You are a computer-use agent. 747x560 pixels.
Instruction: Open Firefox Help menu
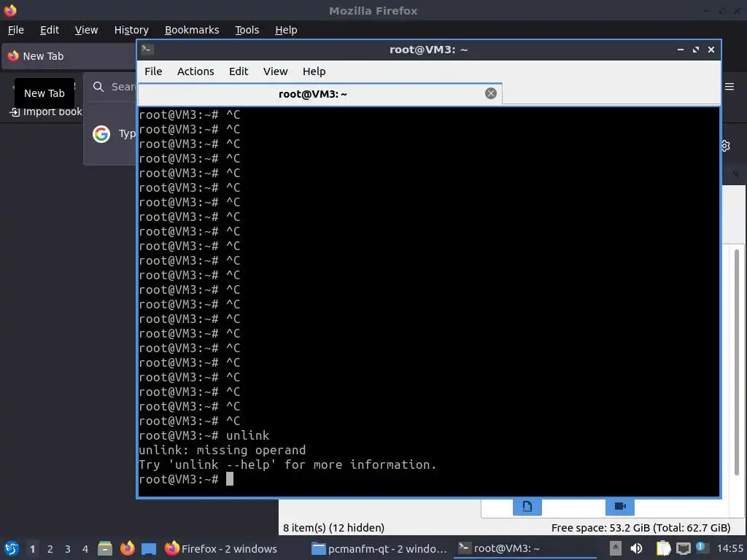coord(286,30)
